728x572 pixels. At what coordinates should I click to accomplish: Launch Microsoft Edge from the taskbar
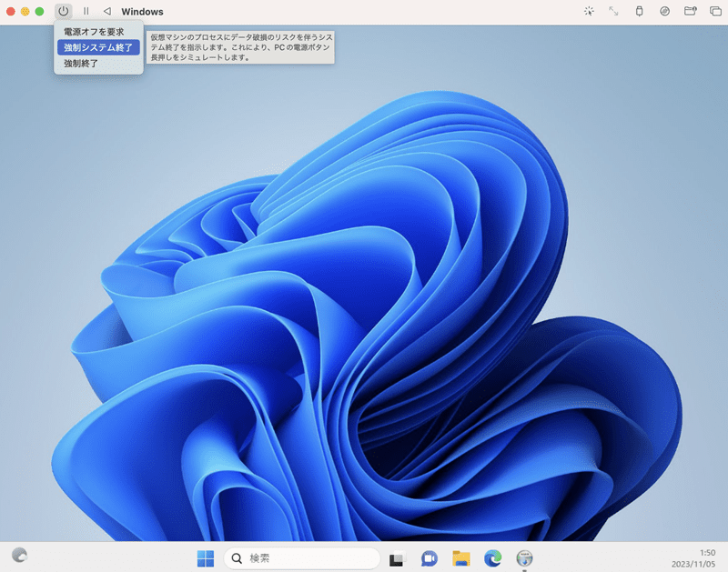tap(492, 558)
